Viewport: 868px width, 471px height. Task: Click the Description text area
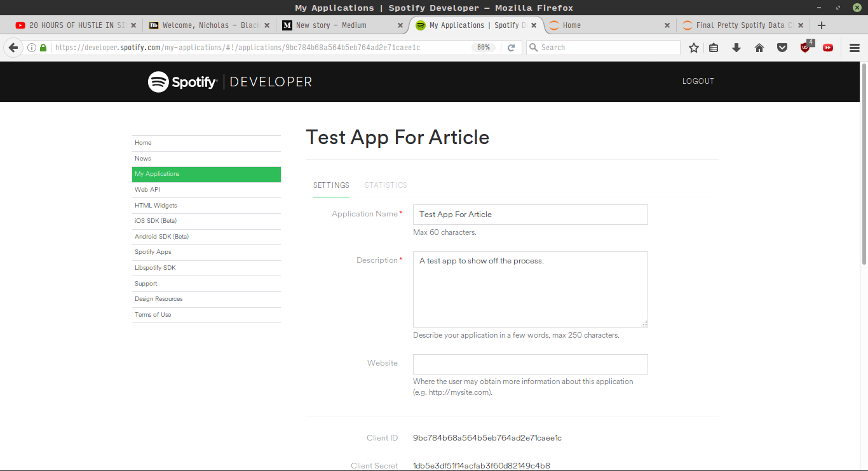click(531, 289)
